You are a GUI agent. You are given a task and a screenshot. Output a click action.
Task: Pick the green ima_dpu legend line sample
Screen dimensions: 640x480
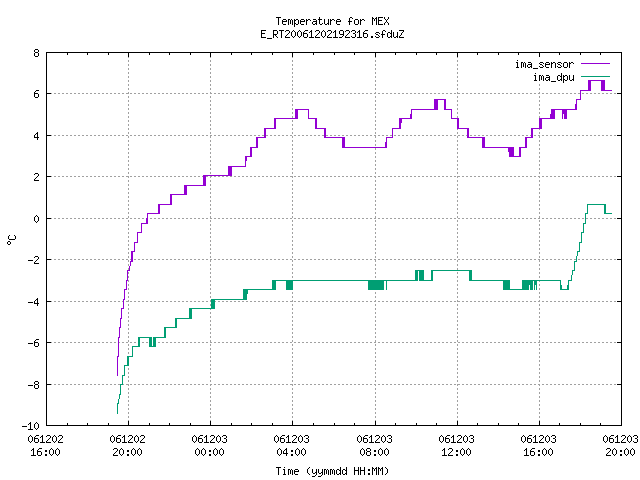596,77
